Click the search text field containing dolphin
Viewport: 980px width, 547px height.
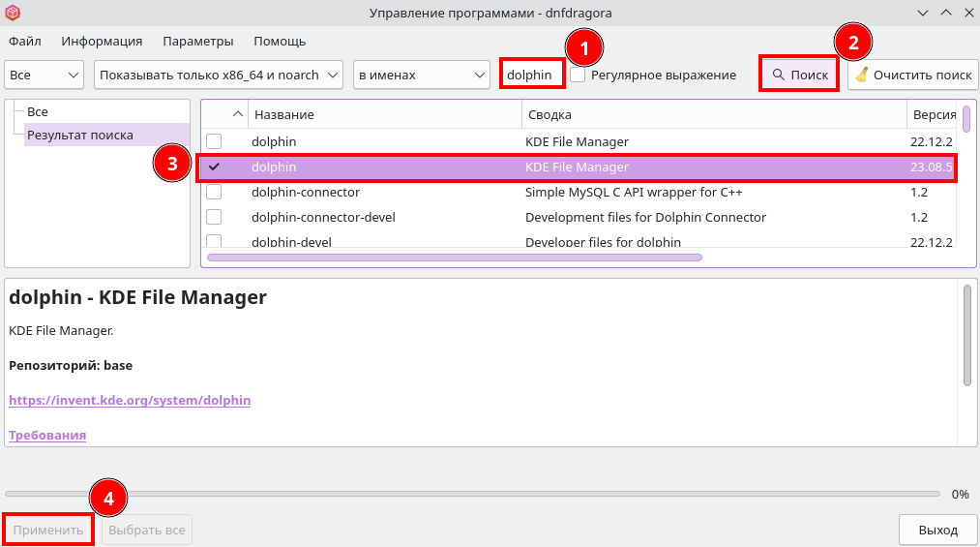[531, 75]
